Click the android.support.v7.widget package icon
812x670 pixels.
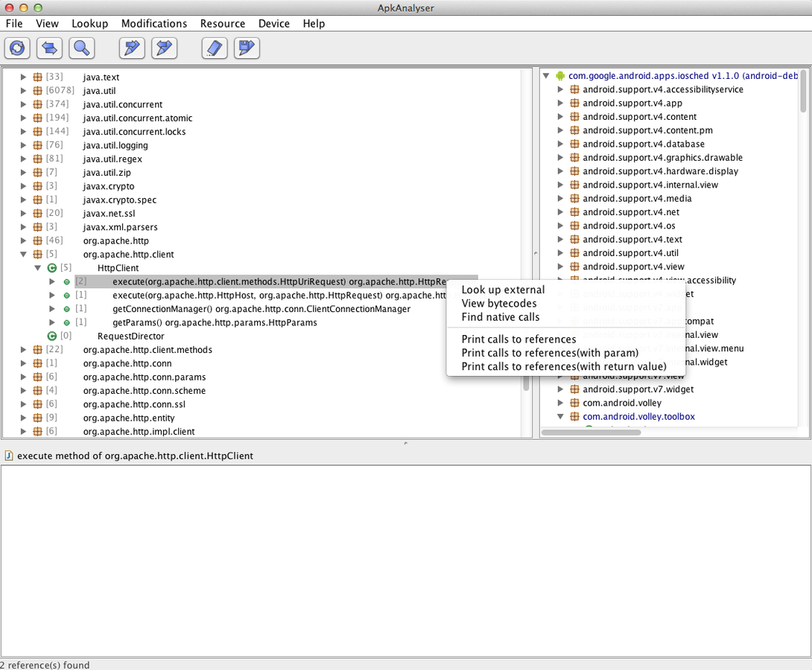coord(574,389)
